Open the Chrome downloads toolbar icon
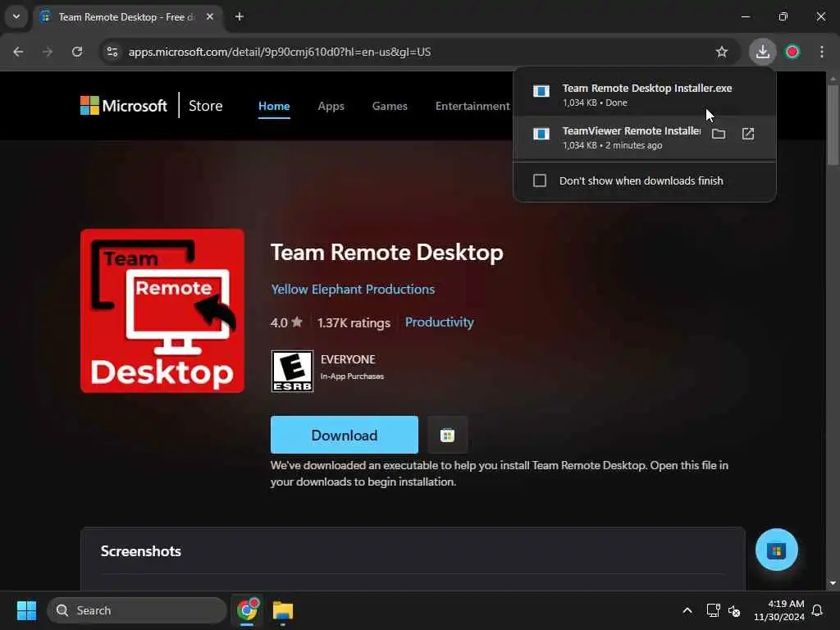Image resolution: width=840 pixels, height=630 pixels. 762,52
